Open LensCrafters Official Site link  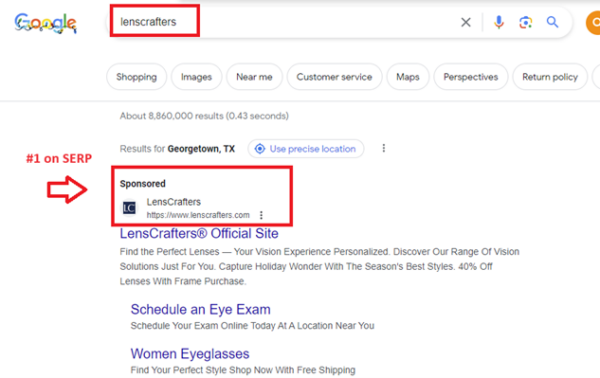pyautogui.click(x=199, y=233)
